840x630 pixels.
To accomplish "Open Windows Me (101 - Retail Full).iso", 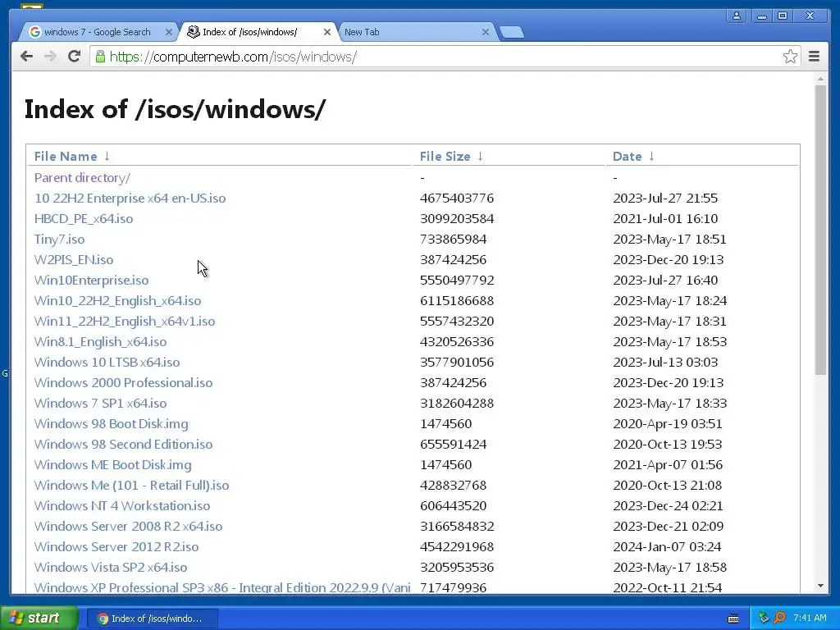I will 131,486.
